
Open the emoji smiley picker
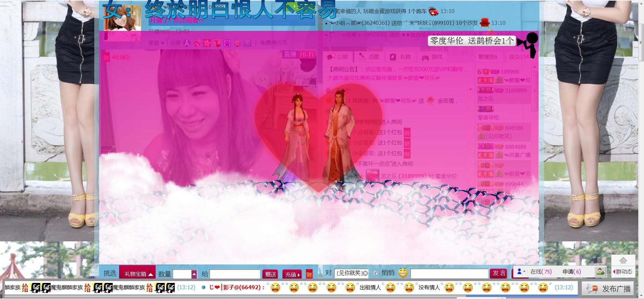403,273
